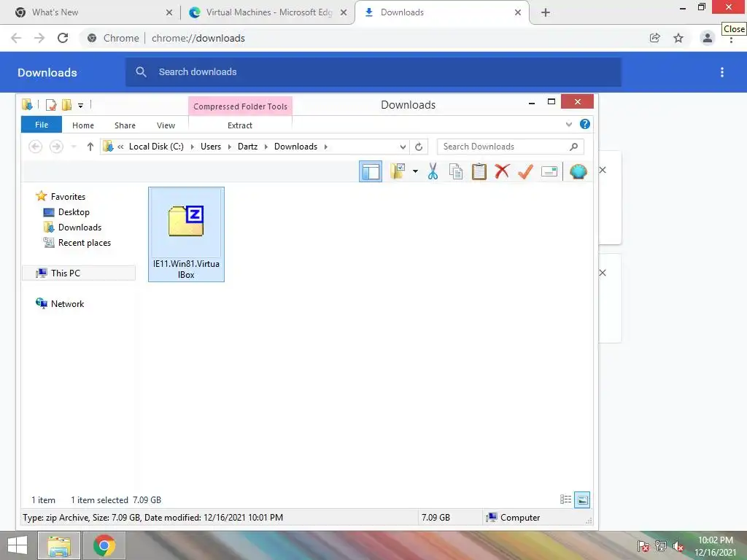This screenshot has width=747, height=560.
Task: Click the Quick Access properties icon
Action: click(51, 105)
